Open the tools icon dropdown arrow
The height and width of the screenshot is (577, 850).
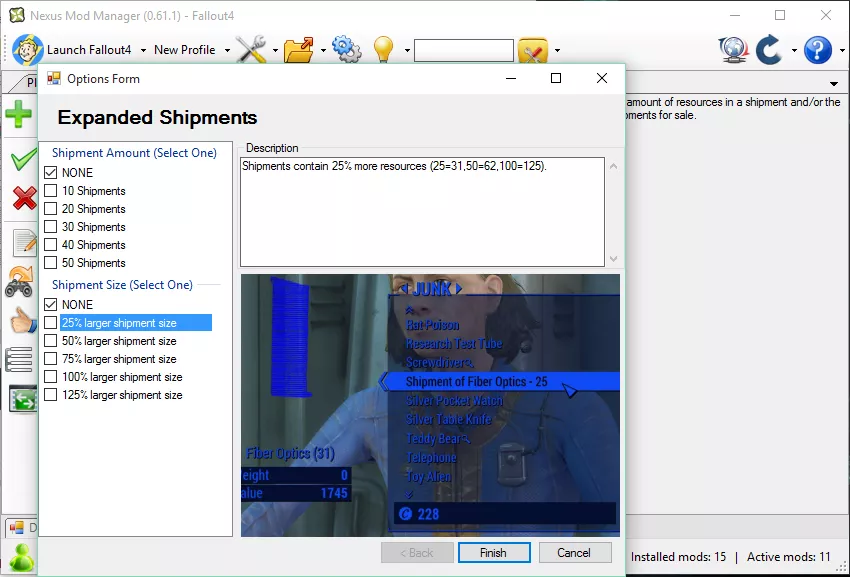(x=275, y=50)
